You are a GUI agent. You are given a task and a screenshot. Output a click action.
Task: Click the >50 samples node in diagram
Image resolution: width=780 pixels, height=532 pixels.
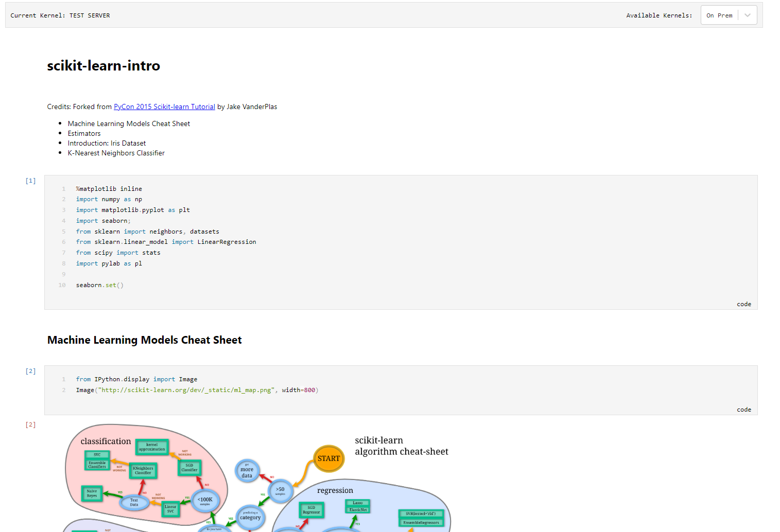coord(280,490)
